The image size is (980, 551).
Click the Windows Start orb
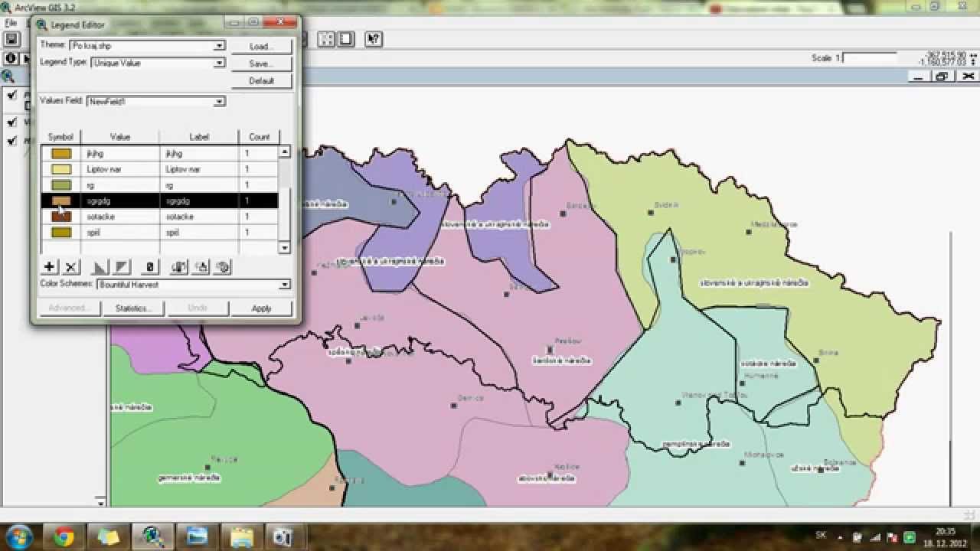coord(18,536)
